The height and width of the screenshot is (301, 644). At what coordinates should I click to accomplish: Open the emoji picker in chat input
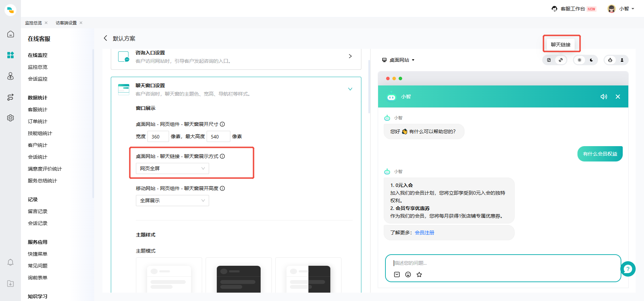[408, 274]
